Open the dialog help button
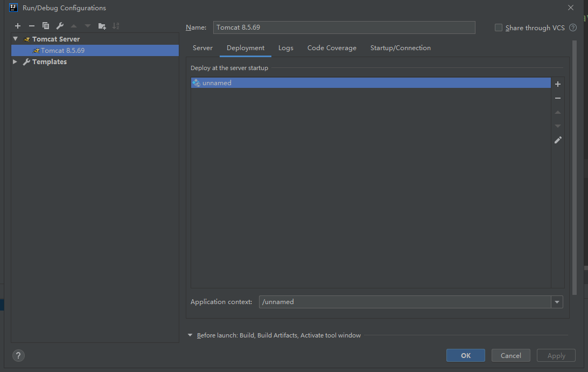Viewport: 588px width, 372px height. (x=18, y=355)
